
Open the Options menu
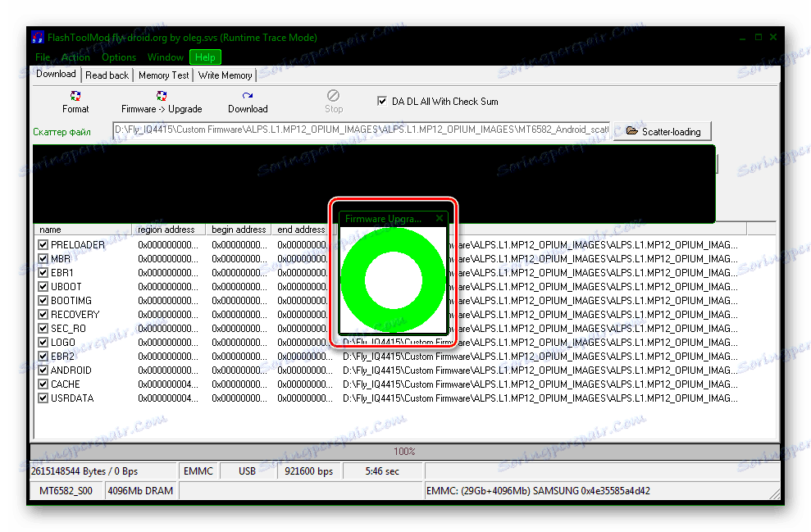119,57
